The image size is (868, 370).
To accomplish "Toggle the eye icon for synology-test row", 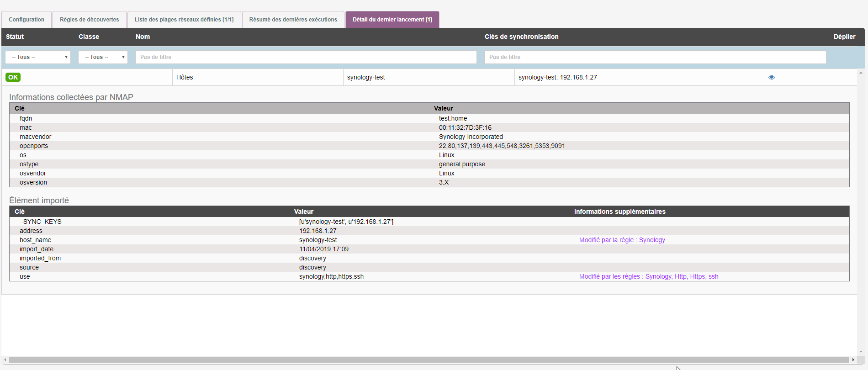I will point(771,77).
